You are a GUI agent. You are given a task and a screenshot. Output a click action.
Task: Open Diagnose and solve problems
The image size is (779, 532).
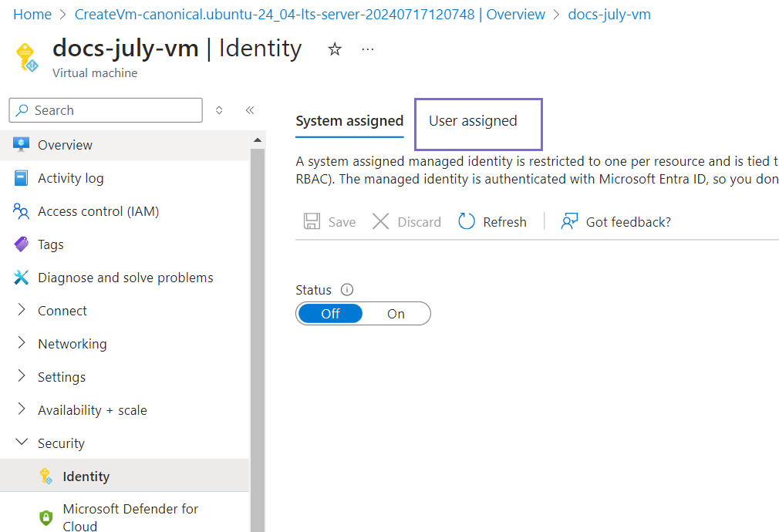tap(125, 278)
